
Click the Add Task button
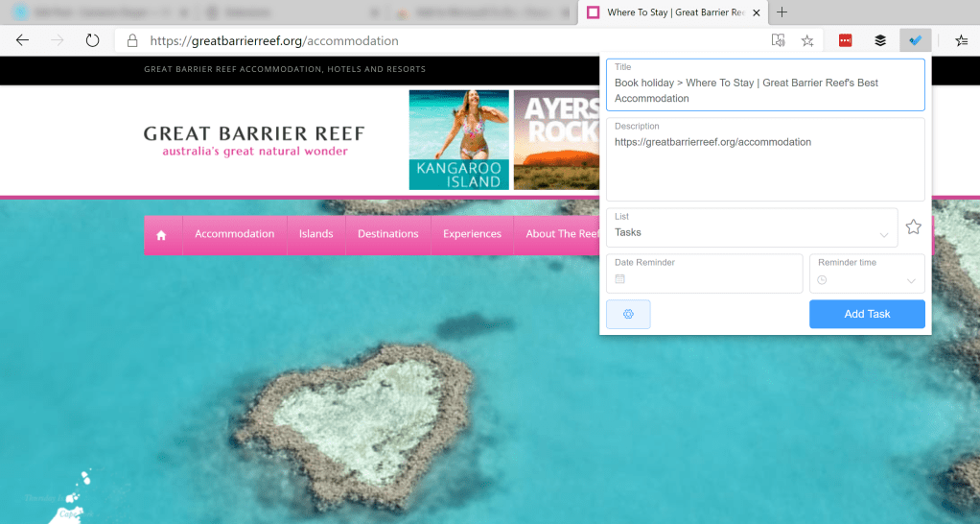(x=867, y=315)
